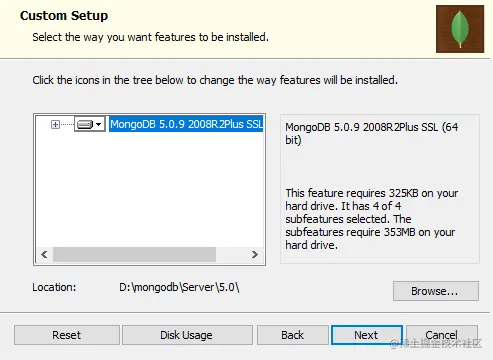Viewport: 493px width, 360px height.
Task: Proceed with the Next button
Action: point(367,335)
